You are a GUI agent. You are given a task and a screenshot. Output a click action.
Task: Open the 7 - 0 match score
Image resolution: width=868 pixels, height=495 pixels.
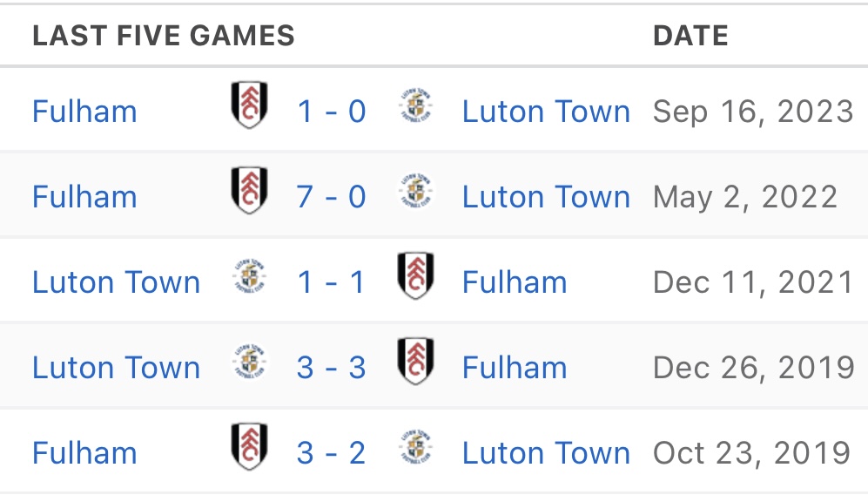tap(331, 197)
